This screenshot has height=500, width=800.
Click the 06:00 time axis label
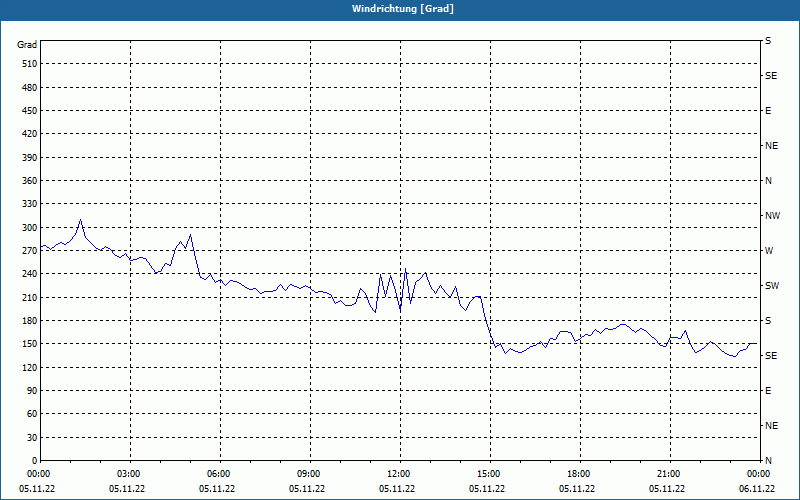(x=220, y=474)
